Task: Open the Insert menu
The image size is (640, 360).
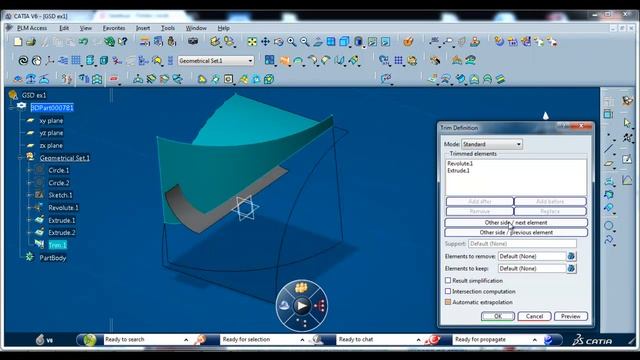Action: click(x=143, y=28)
